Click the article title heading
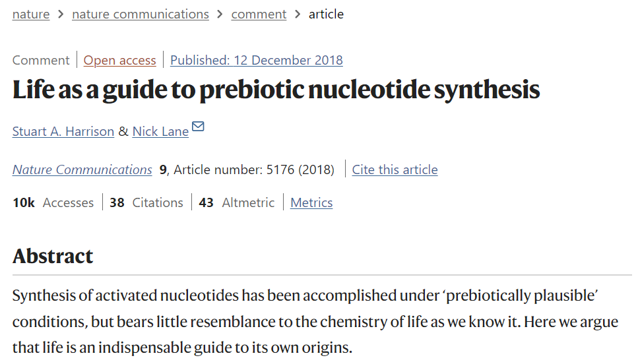The image size is (638, 364). coord(276,90)
